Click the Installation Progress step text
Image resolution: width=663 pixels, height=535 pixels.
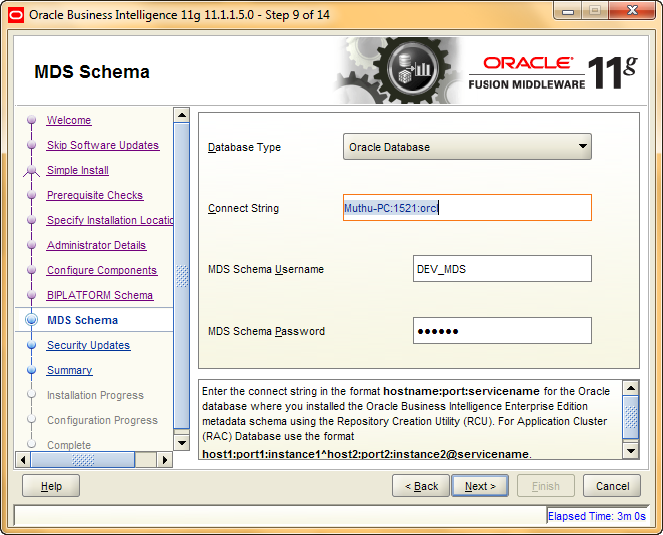(96, 395)
